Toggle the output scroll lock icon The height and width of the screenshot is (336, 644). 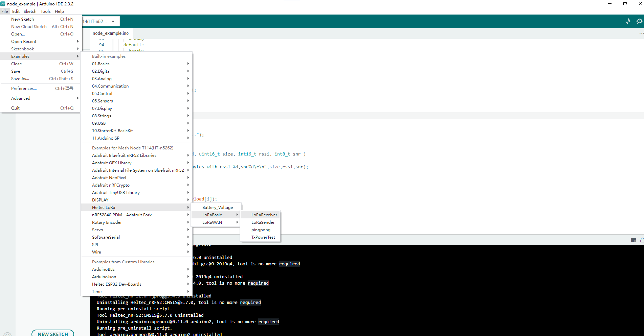tap(642, 240)
